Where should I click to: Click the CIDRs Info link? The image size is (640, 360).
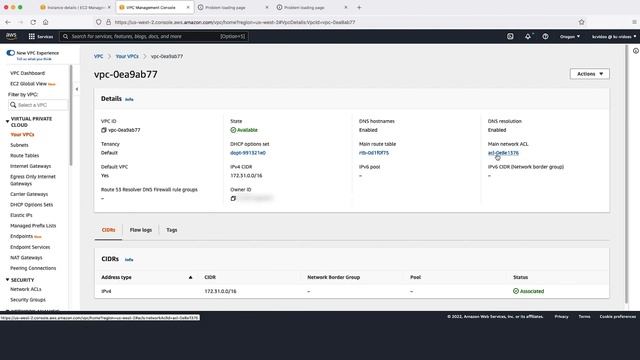[x=129, y=260]
